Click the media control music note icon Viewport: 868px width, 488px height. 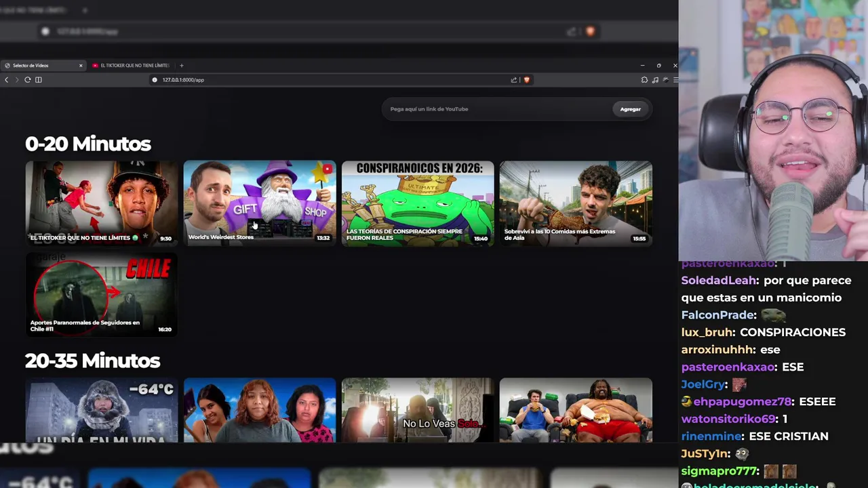655,80
